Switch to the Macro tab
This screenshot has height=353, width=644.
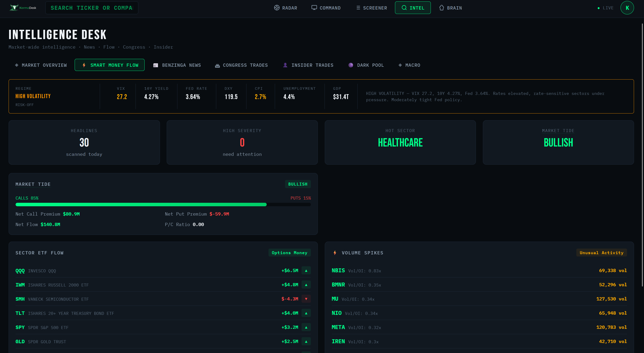click(409, 65)
